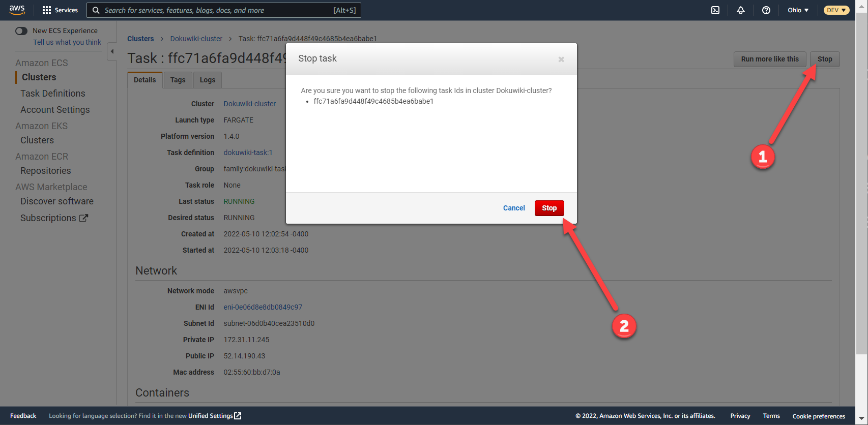
Task: Select Clusters under Amazon ECS
Action: coord(39,77)
